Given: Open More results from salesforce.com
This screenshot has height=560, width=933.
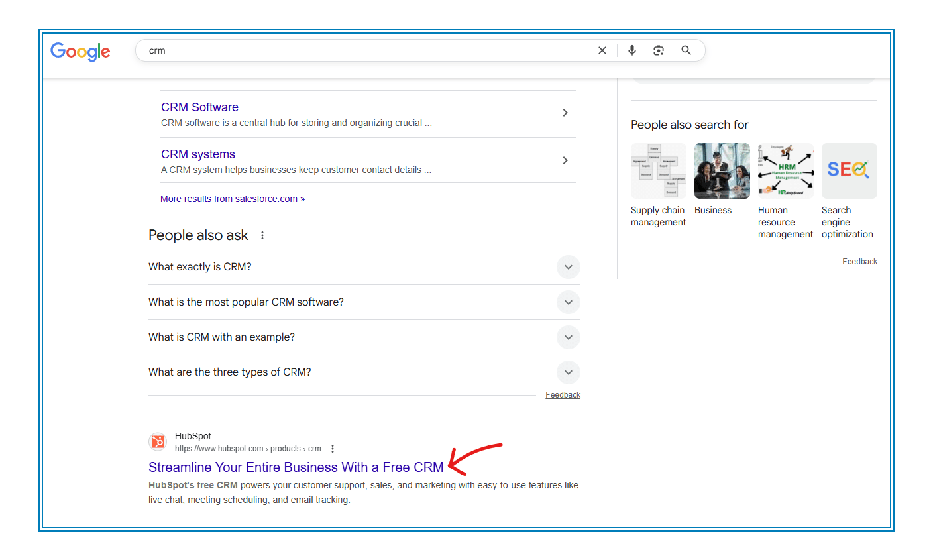Looking at the screenshot, I should 233,199.
